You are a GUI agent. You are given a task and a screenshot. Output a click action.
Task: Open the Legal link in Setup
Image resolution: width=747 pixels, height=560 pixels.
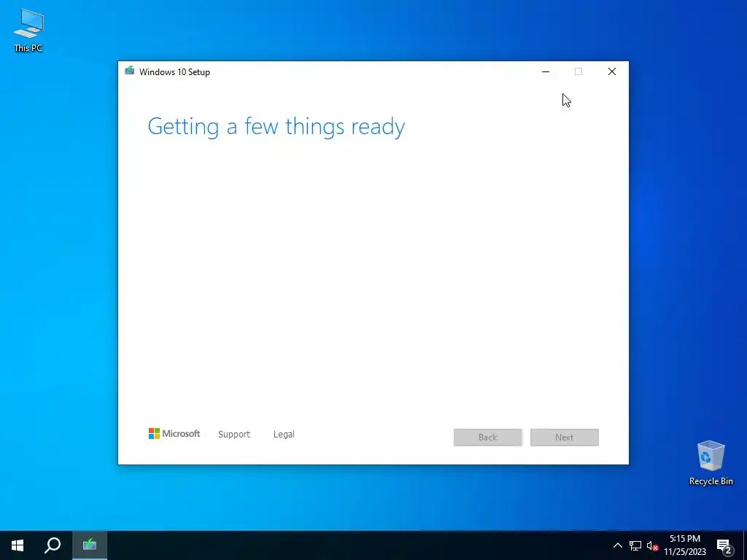coord(284,435)
